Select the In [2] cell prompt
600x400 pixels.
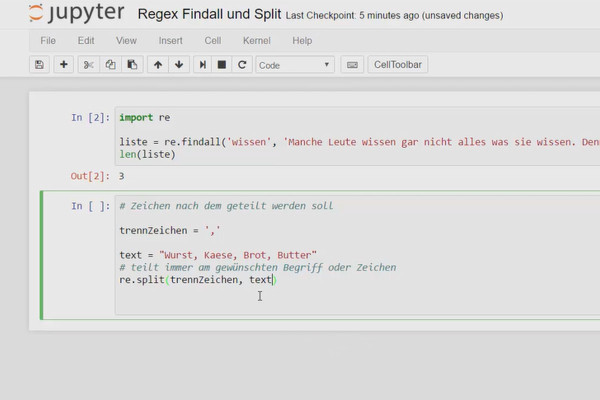point(91,118)
